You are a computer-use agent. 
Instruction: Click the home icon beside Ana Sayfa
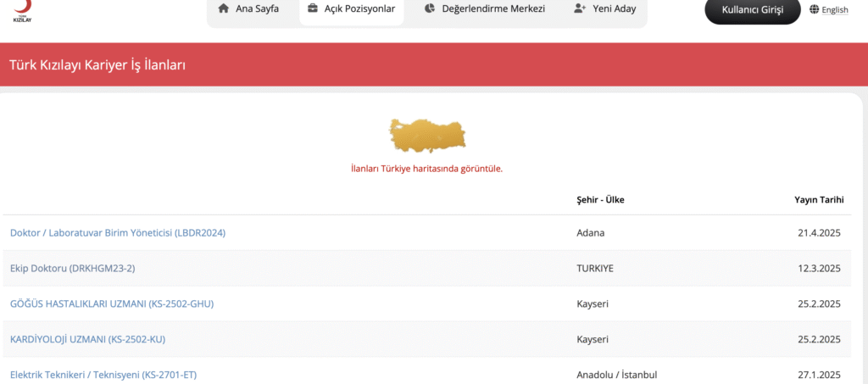click(x=224, y=8)
